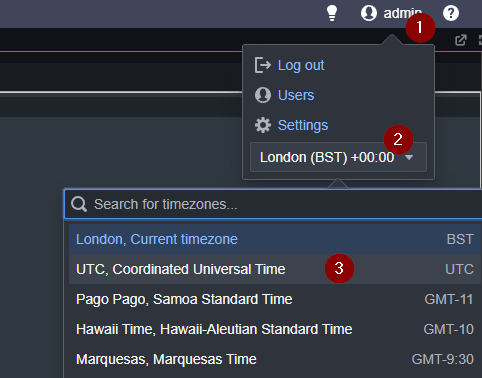Image resolution: width=482 pixels, height=378 pixels.
Task: Choose UTC, Coordinated Universal Time
Action: point(275,269)
